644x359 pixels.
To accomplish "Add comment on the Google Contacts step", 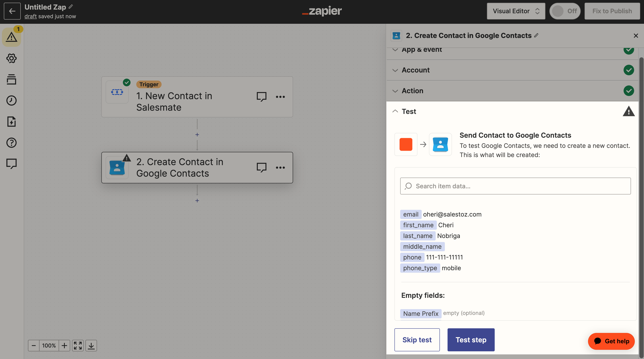I will click(261, 168).
